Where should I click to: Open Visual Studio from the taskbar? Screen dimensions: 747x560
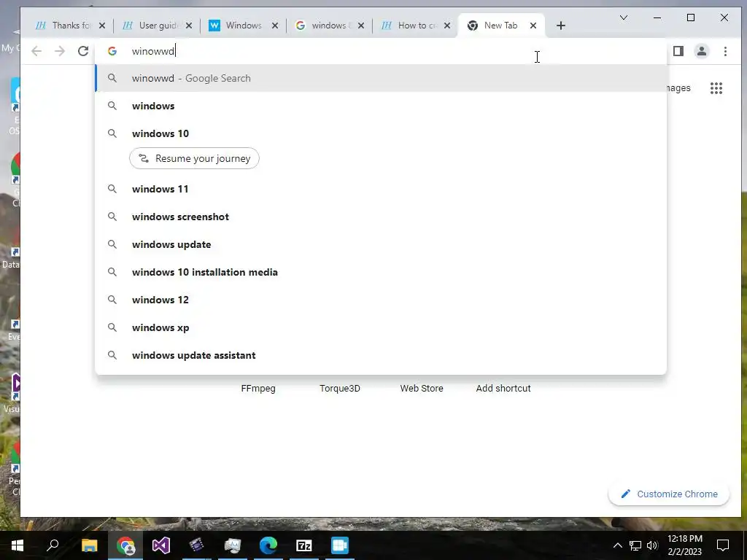click(161, 545)
